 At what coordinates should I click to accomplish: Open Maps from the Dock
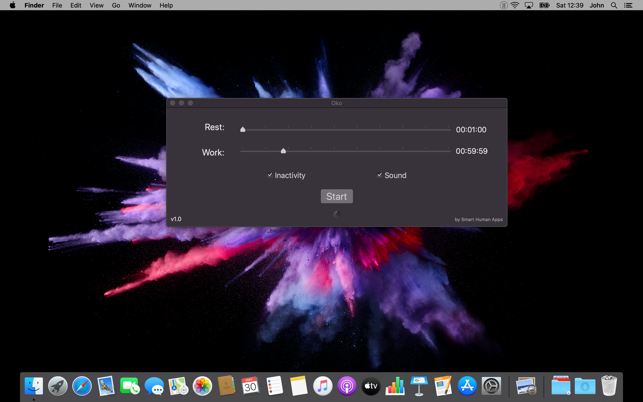pyautogui.click(x=178, y=386)
